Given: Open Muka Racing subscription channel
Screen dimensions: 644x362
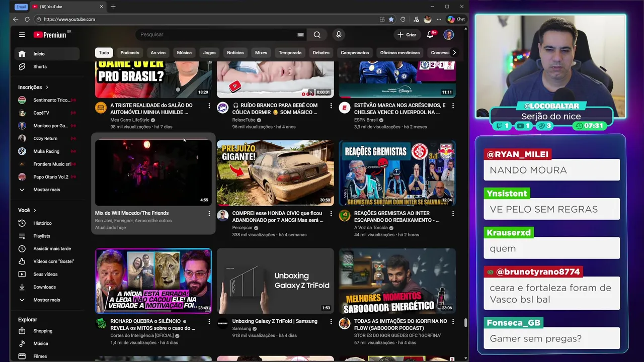Looking at the screenshot, I should 47,151.
